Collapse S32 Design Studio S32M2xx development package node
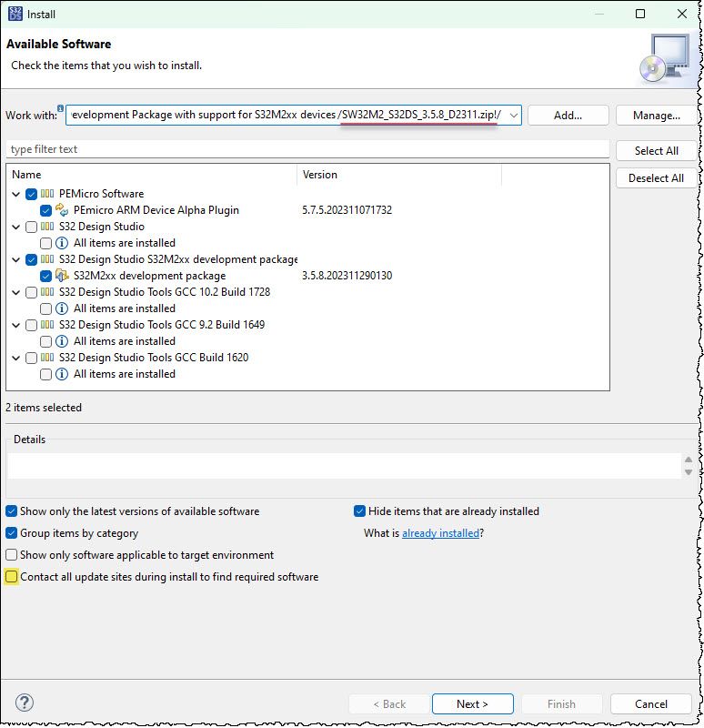The height and width of the screenshot is (728, 704). pos(15,259)
